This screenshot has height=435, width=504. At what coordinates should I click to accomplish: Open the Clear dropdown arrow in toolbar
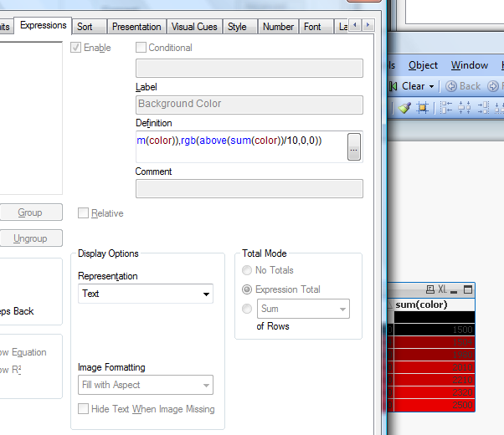(x=432, y=86)
